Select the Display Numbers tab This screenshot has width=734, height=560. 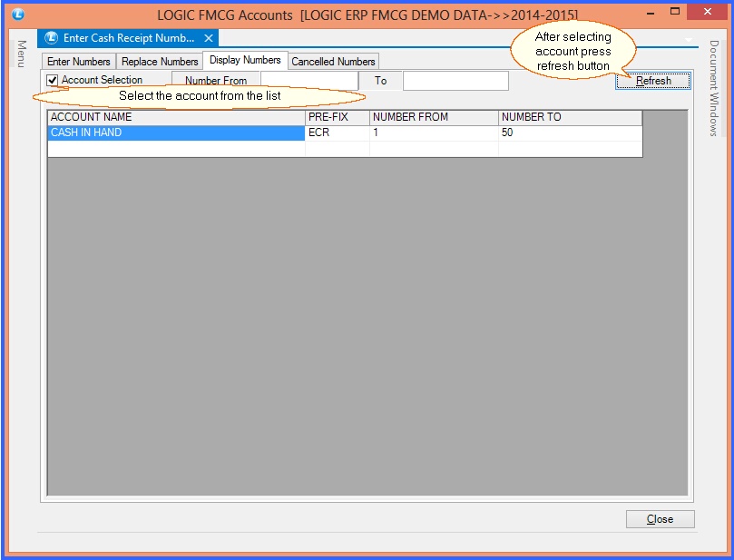click(x=245, y=60)
